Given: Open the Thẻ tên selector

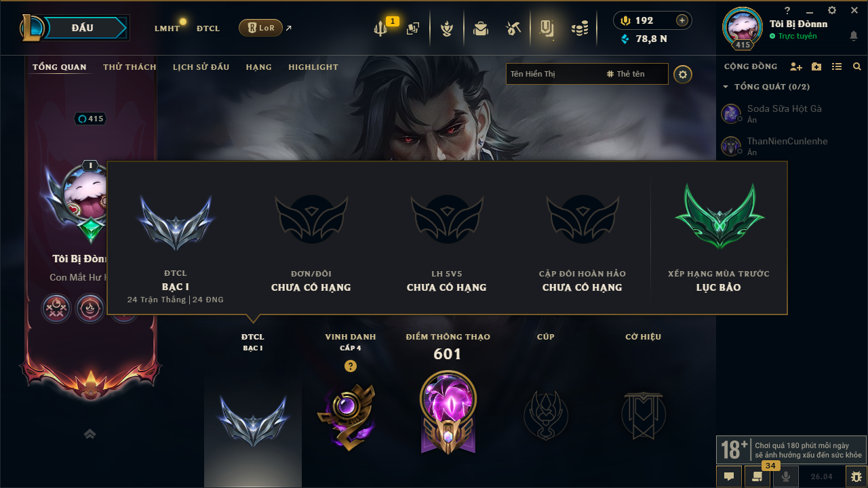Looking at the screenshot, I should pos(626,74).
